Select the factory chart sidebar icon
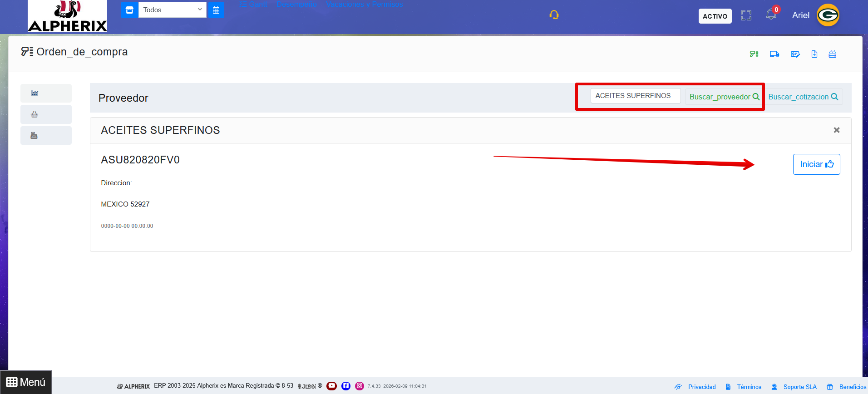 35,93
